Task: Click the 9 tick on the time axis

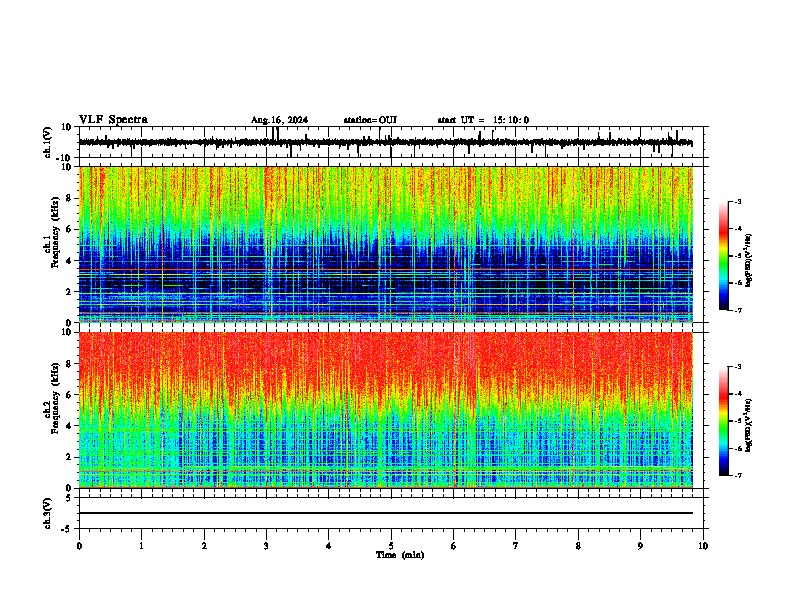Action: click(x=640, y=546)
